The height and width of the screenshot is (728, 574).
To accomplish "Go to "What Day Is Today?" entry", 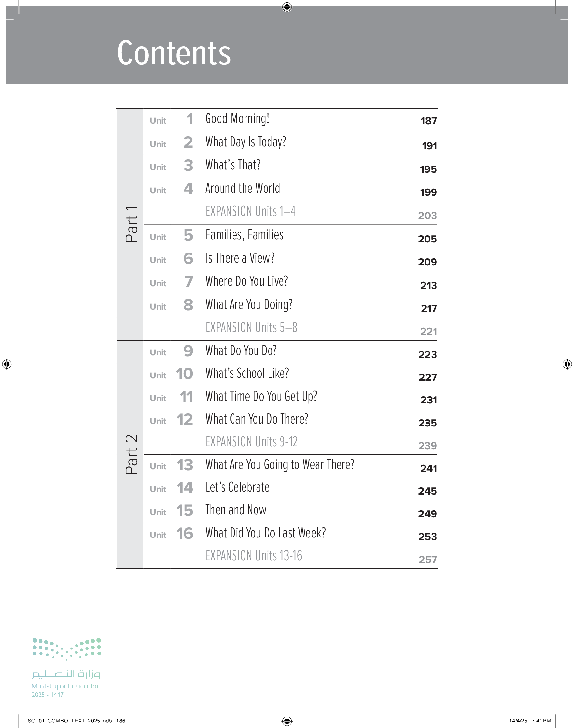I will coord(246,142).
